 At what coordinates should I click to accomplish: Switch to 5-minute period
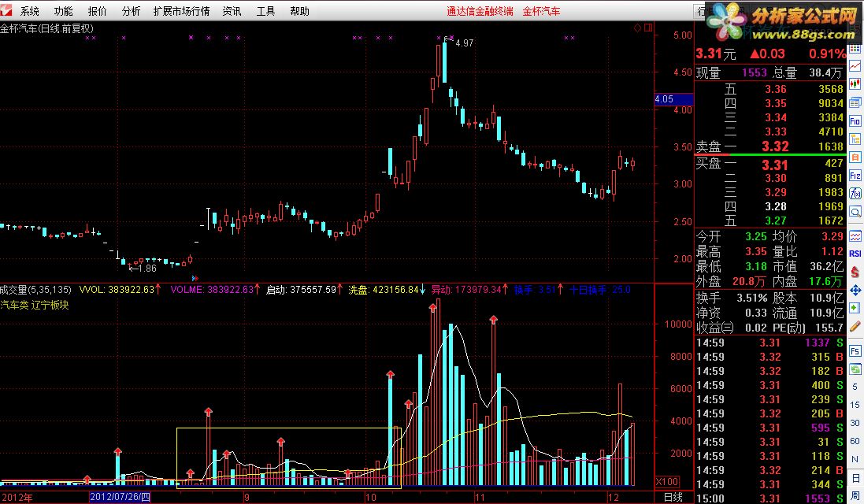pos(855,387)
